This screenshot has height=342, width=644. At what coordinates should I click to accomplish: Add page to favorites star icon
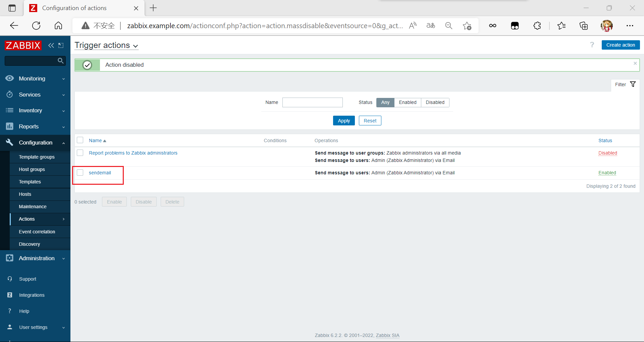pyautogui.click(x=467, y=25)
